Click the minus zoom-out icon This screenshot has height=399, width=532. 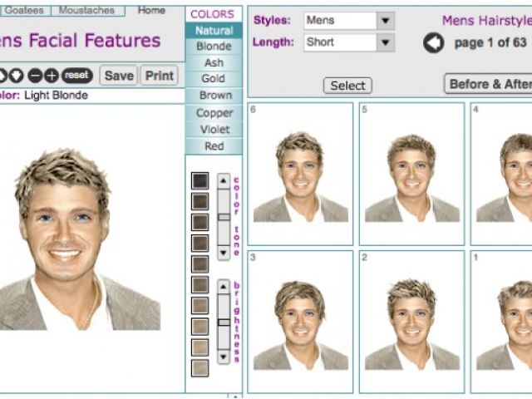coord(35,76)
